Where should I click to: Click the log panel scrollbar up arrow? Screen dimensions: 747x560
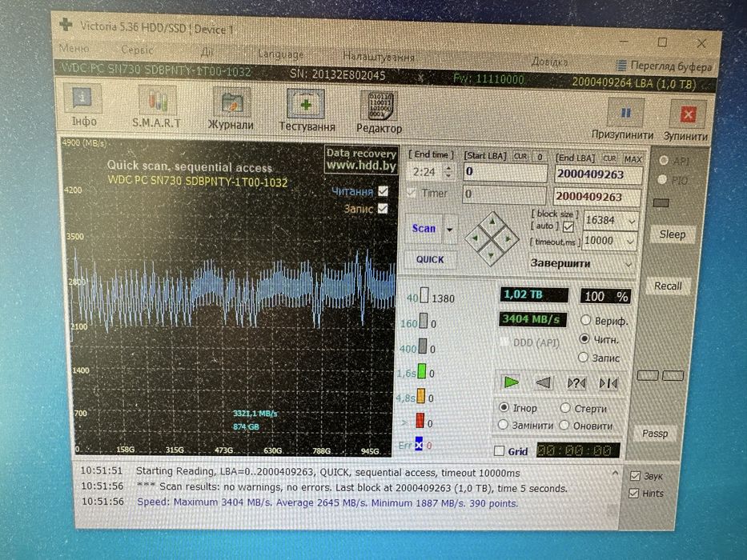[x=615, y=473]
